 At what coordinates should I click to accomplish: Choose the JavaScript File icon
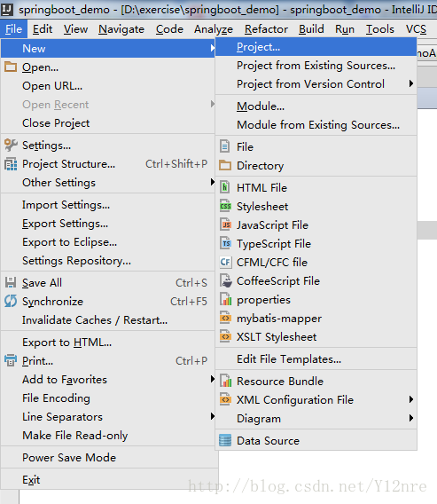point(225,224)
